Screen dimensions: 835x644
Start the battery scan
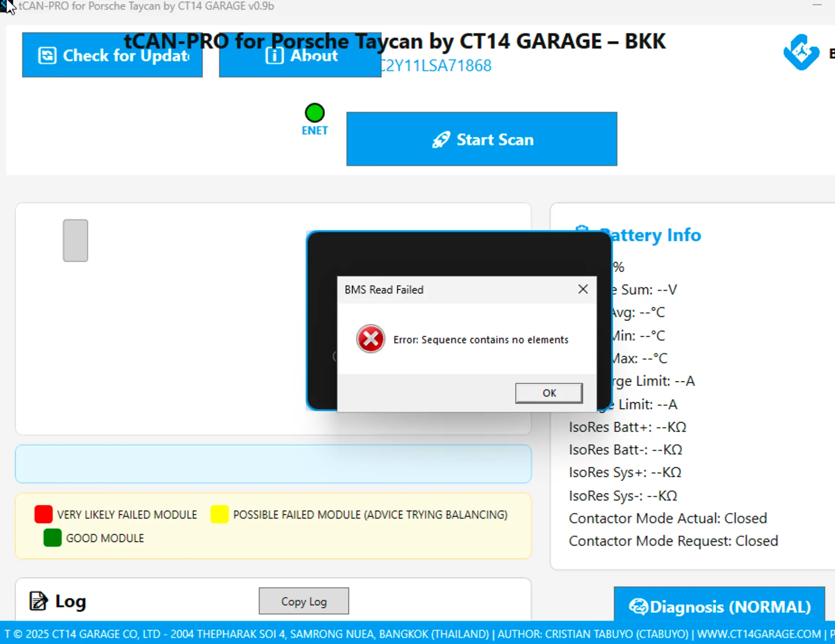pyautogui.click(x=482, y=139)
